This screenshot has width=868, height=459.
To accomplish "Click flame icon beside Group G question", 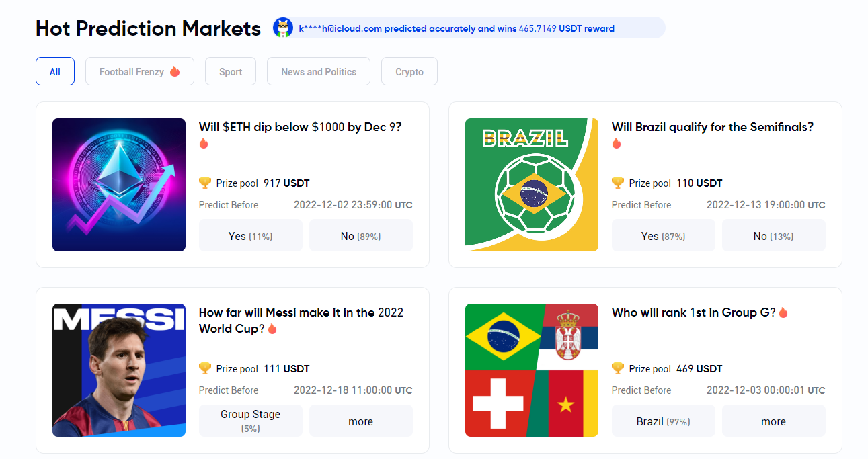I will pos(783,312).
